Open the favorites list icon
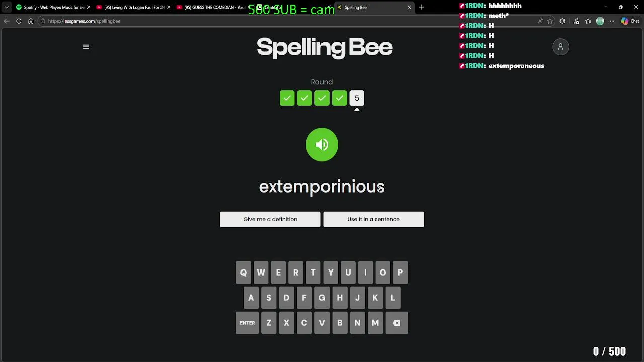644x362 pixels. click(588, 21)
